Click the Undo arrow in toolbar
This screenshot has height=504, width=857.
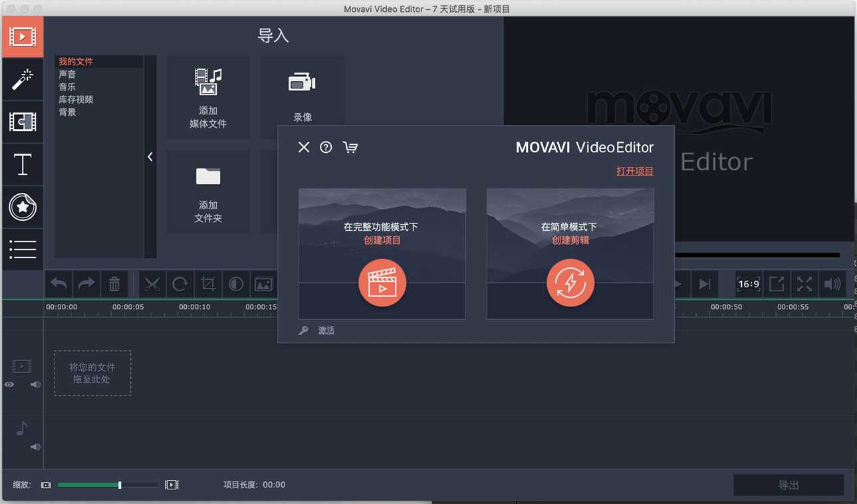click(59, 285)
